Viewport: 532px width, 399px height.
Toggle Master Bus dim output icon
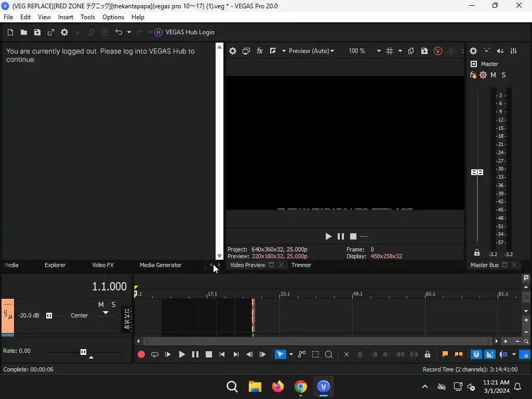pos(500,51)
